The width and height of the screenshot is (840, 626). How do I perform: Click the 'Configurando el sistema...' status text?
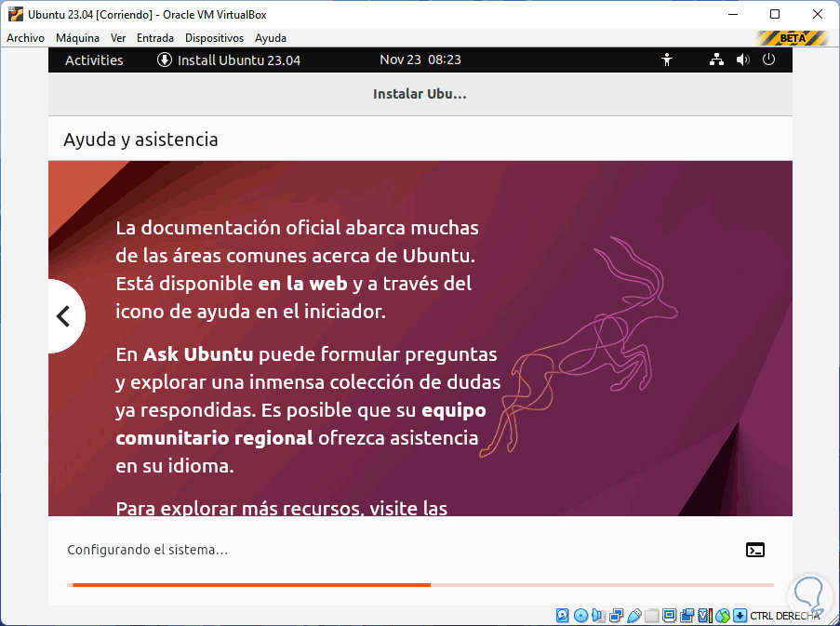tap(147, 550)
